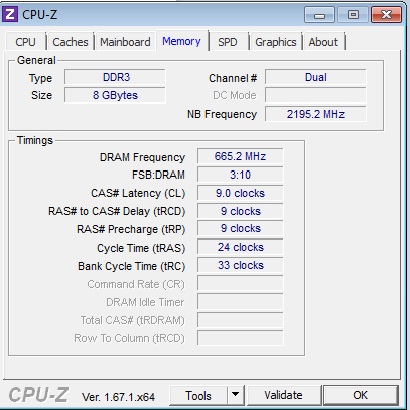Click the RAS# to CAS# Delay label

click(x=116, y=212)
